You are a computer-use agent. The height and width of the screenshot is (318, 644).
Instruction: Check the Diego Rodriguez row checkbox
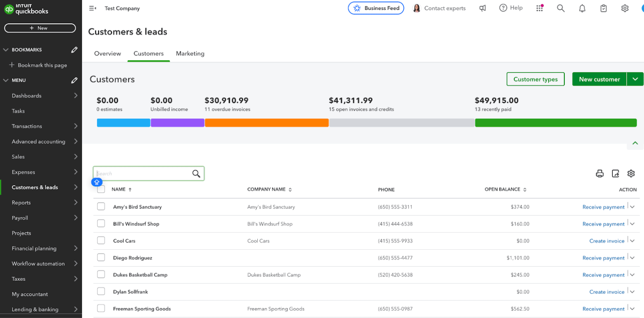[x=101, y=257]
